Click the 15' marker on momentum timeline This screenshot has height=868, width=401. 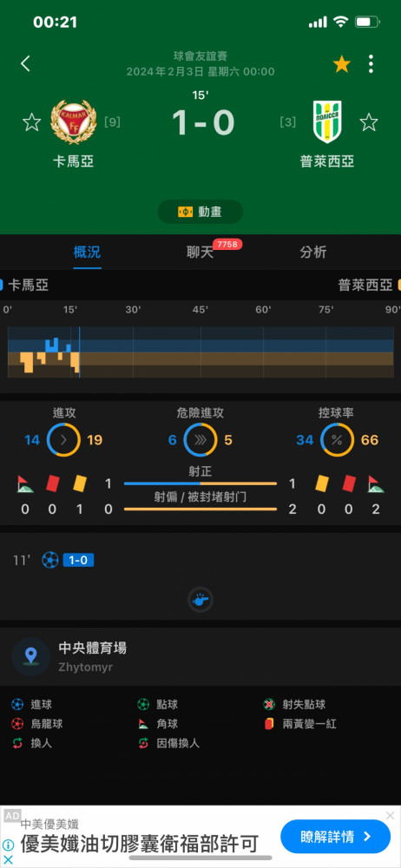pos(70,310)
